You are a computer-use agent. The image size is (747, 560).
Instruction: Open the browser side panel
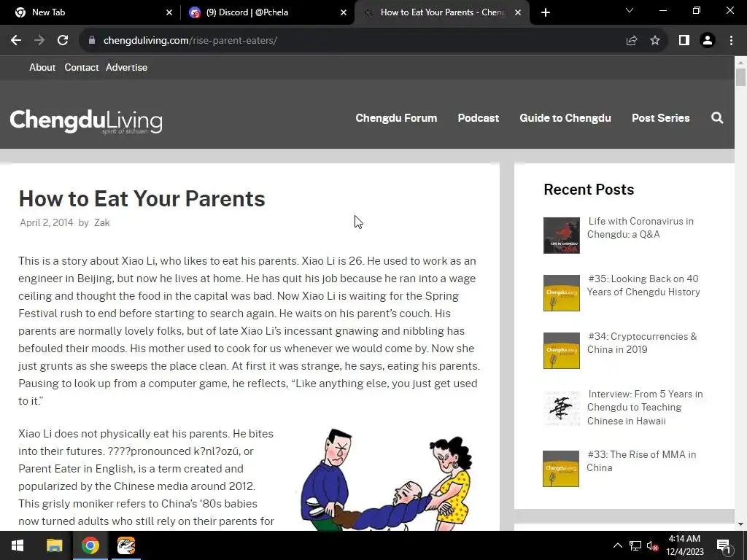[x=684, y=41]
